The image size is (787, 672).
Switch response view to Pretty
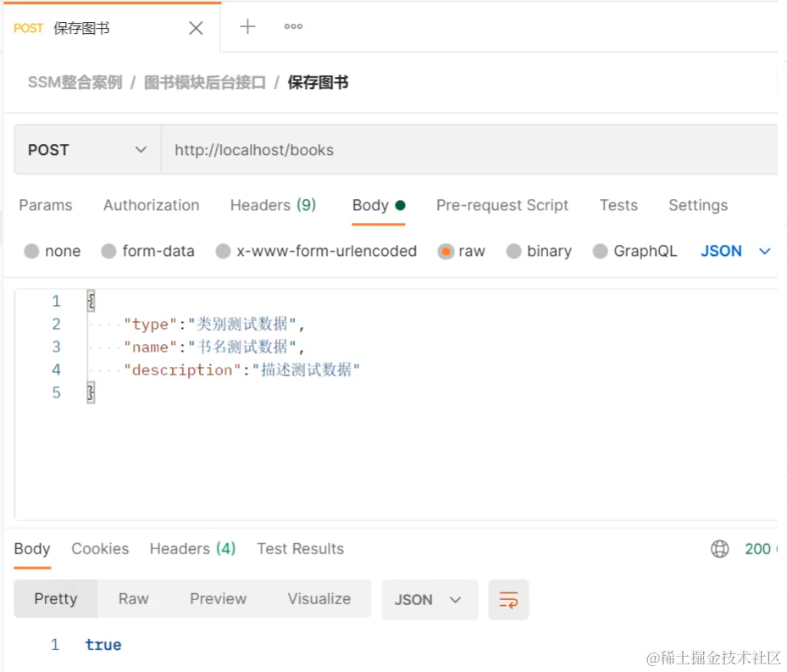coord(56,598)
